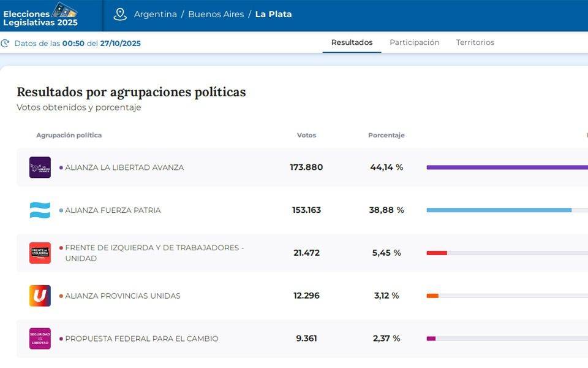Open the Territorios tab

(475, 42)
